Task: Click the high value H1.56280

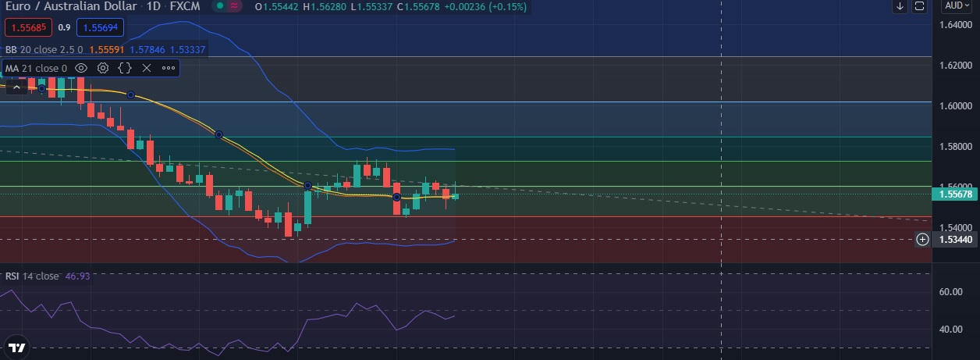Action: pyautogui.click(x=325, y=6)
